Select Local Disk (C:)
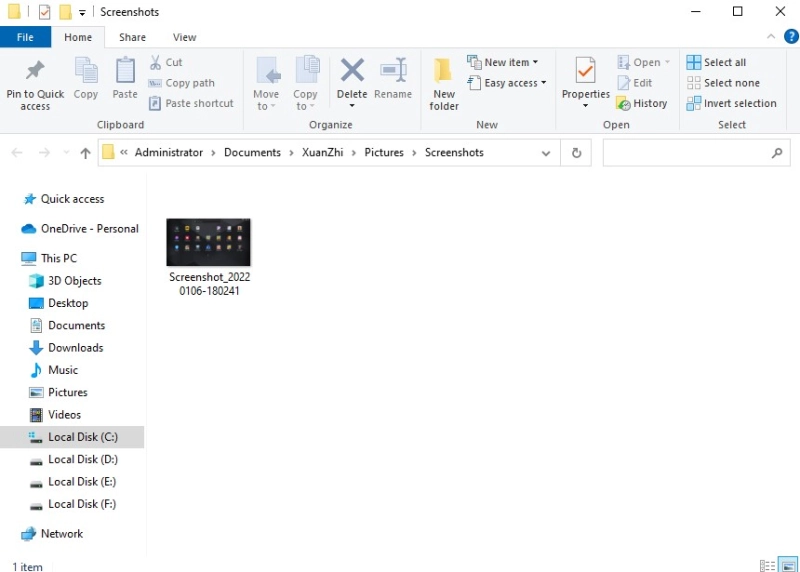Screen dimensions: 800x572 click(72, 437)
